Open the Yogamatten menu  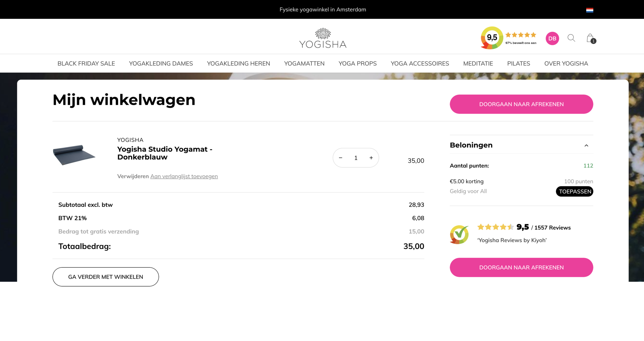coord(304,63)
